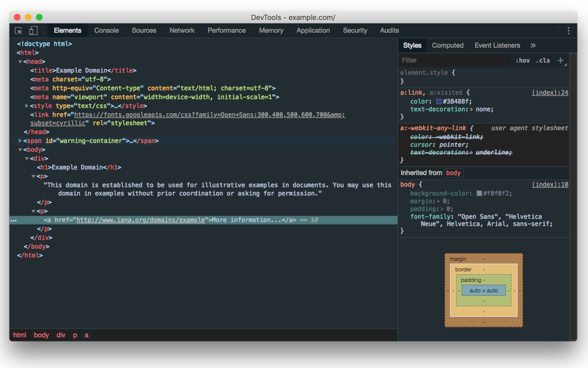Image resolution: width=588 pixels, height=368 pixels.
Task: Expand the style type="text/css" element
Action: point(27,106)
